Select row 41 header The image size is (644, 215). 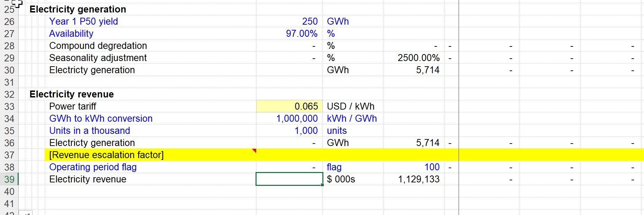pos(9,204)
